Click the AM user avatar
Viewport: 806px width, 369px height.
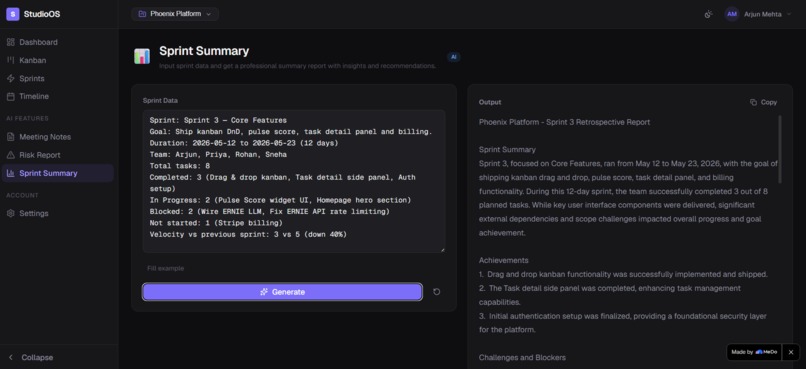pos(731,14)
